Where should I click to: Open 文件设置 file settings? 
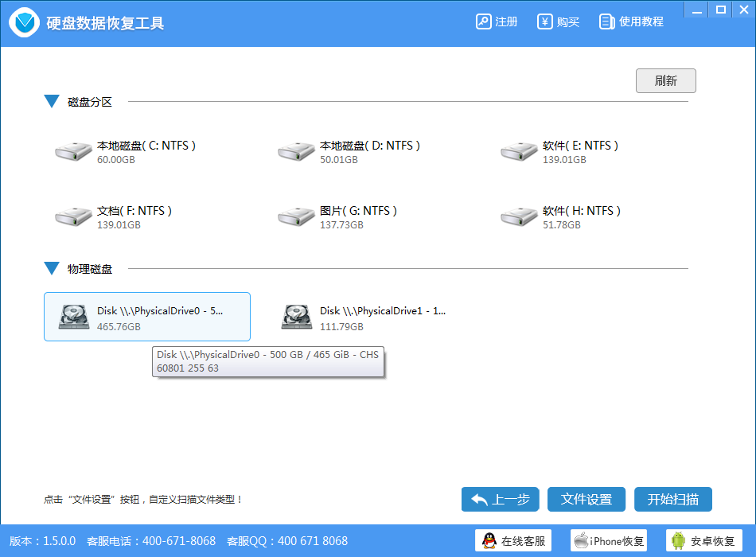click(586, 499)
